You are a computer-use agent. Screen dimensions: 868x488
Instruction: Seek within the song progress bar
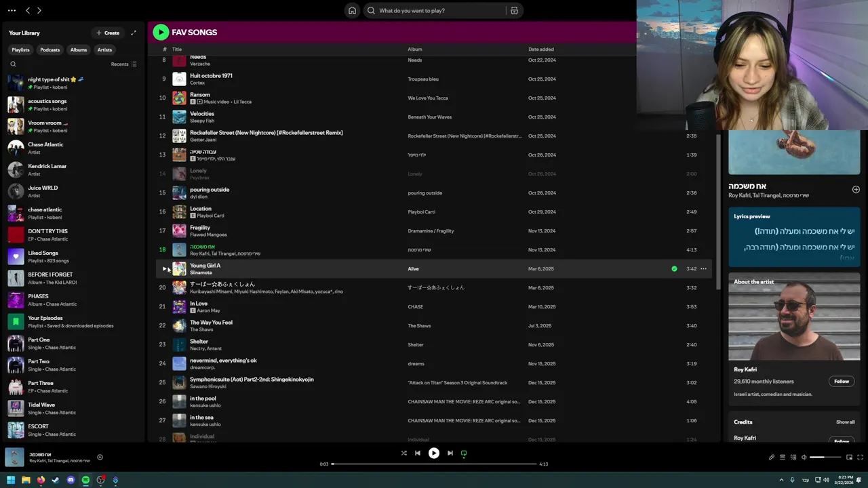click(434, 464)
